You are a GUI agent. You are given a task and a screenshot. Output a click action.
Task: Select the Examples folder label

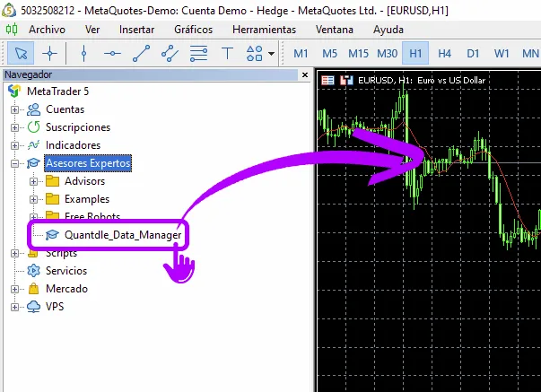pos(87,199)
